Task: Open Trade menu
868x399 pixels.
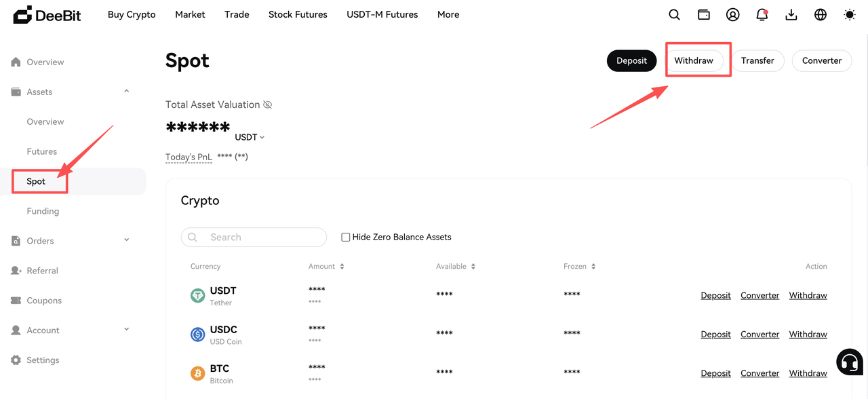Action: click(237, 14)
